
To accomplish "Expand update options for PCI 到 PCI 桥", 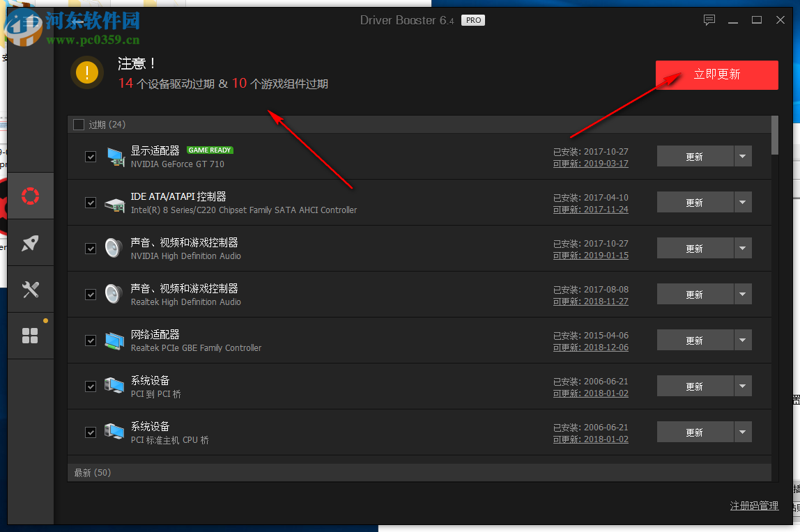I will coord(743,386).
